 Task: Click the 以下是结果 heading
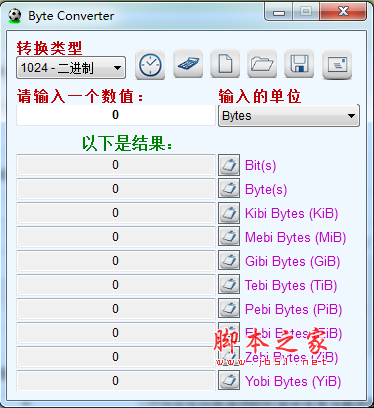pyautogui.click(x=127, y=144)
